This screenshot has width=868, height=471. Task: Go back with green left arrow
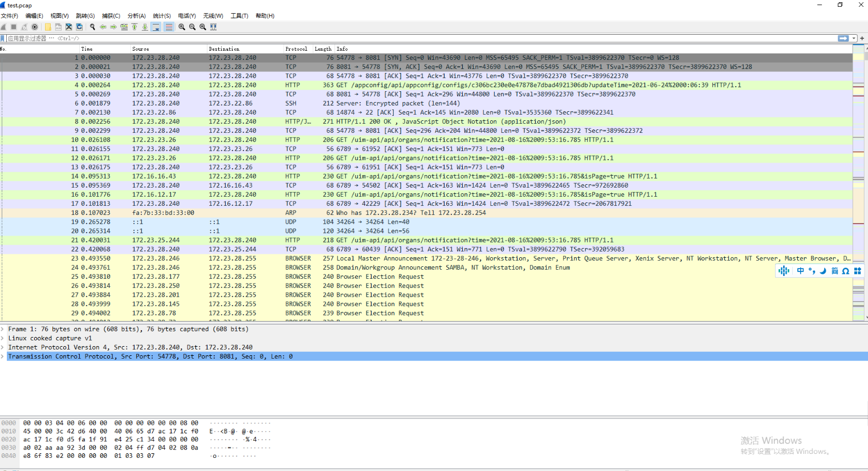[x=103, y=27]
